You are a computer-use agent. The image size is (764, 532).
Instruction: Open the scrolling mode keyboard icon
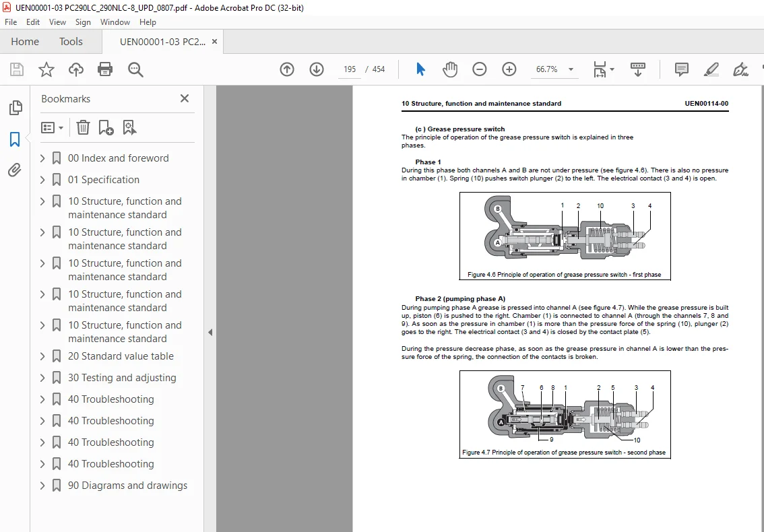coord(638,69)
